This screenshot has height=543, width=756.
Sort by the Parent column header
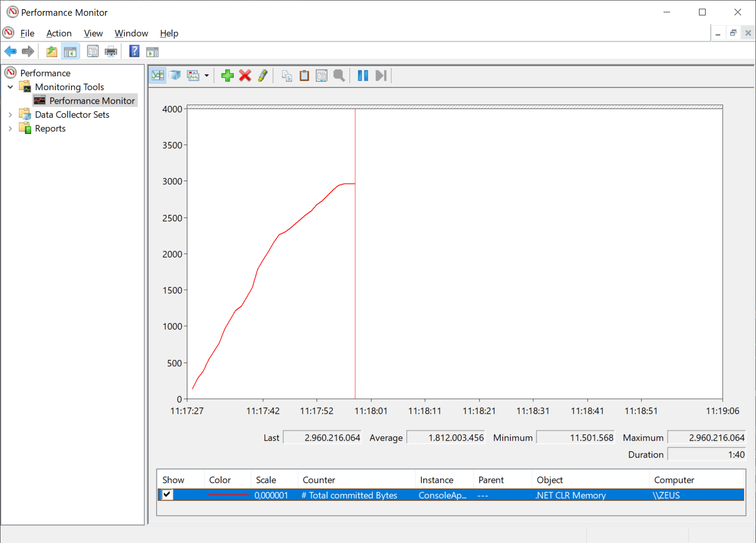coord(503,480)
